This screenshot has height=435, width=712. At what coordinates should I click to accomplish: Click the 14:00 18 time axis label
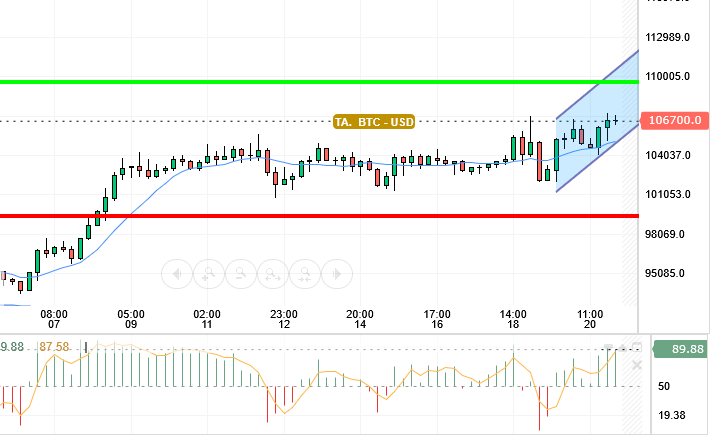click(x=513, y=319)
